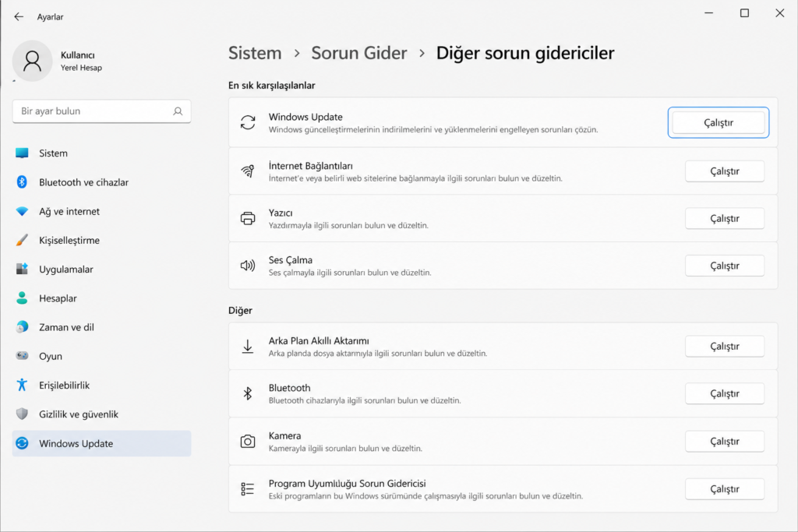Image resolution: width=798 pixels, height=532 pixels.
Task: Click the Kullanıcı account name
Action: [x=77, y=55]
